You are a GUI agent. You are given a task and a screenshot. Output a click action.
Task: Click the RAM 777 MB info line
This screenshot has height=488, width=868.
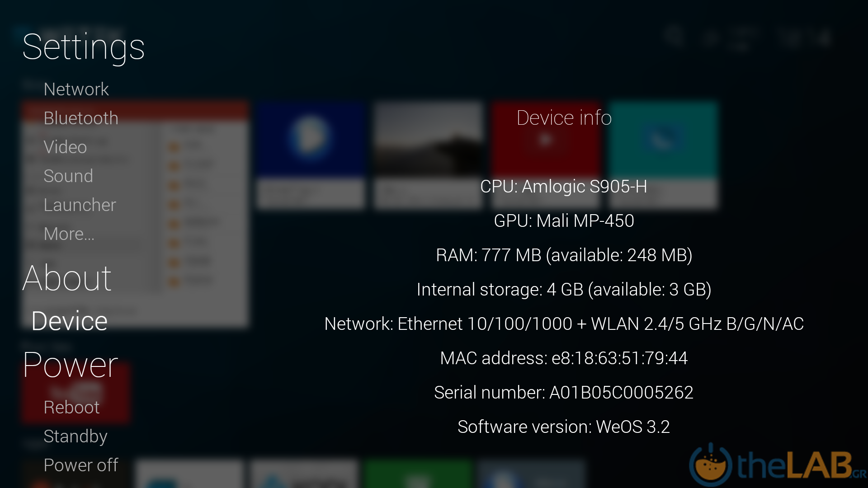pos(564,255)
